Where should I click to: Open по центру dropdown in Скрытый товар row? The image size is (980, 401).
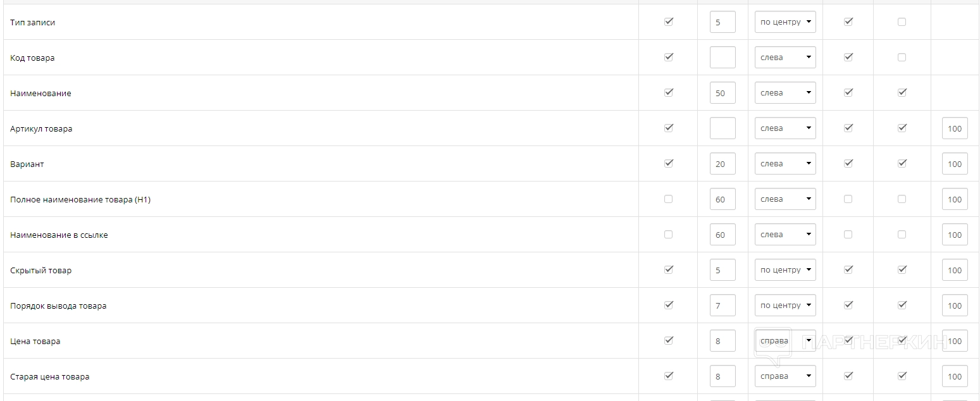(785, 270)
